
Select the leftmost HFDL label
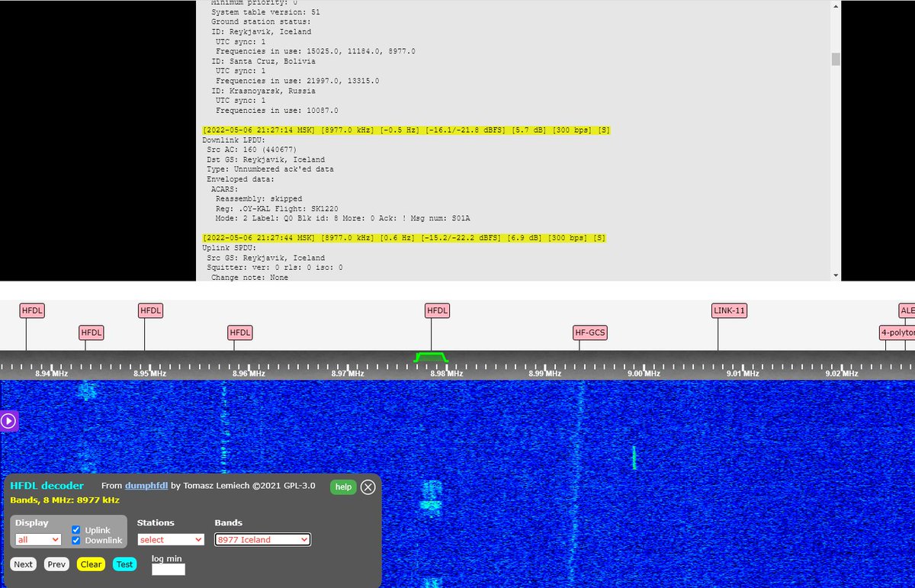point(33,310)
